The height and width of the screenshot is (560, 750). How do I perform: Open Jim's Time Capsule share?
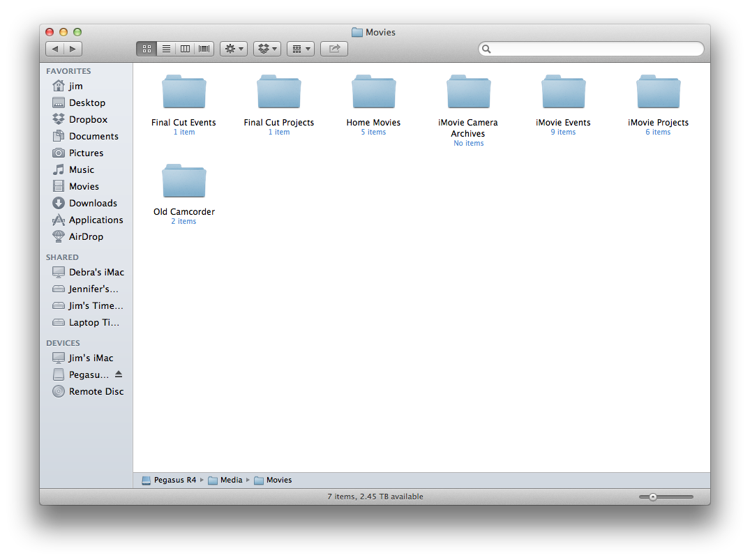click(x=86, y=305)
